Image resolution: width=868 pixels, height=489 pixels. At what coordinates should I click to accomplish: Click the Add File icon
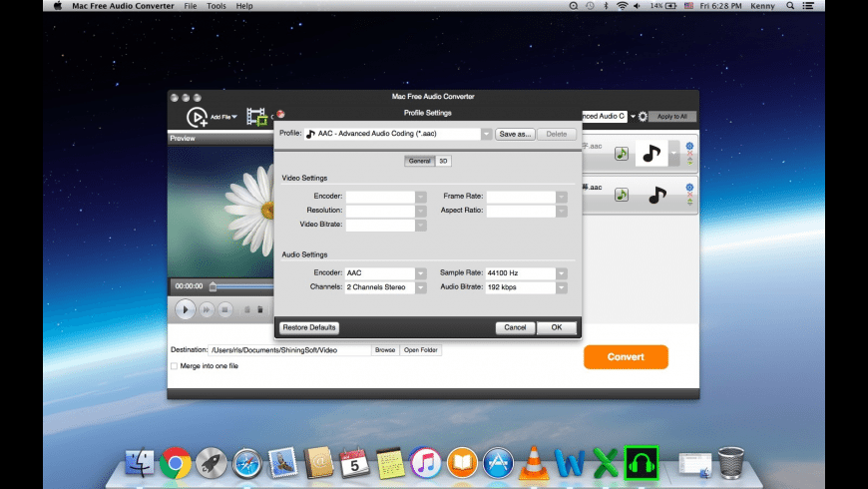[196, 118]
